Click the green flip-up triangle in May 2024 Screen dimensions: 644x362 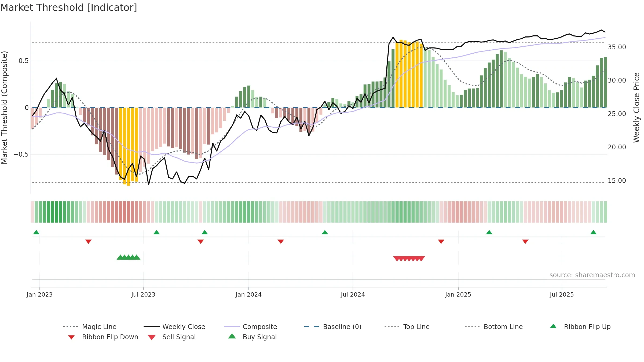pos(325,232)
